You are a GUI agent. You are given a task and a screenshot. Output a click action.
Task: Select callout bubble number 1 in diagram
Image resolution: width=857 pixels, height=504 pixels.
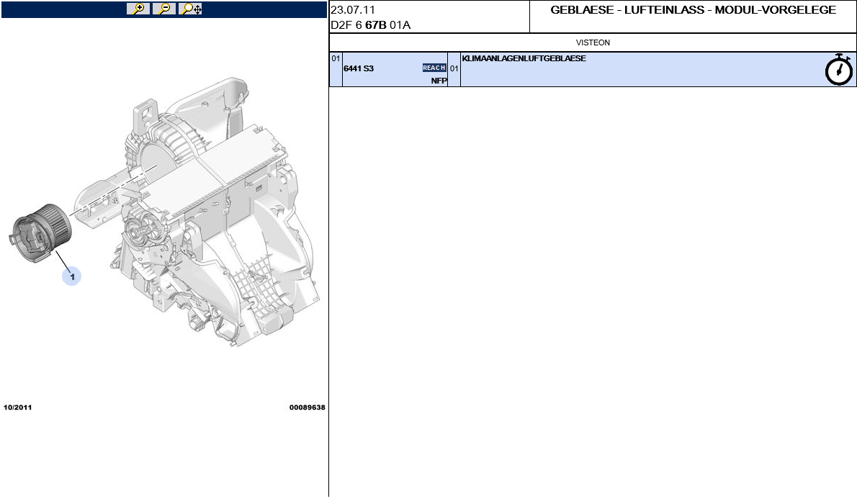(71, 276)
